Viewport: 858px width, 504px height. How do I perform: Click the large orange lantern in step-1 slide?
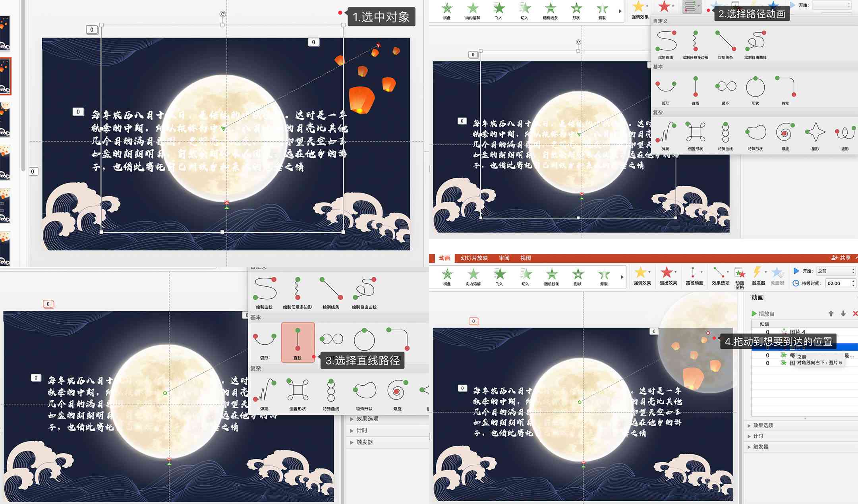361,100
